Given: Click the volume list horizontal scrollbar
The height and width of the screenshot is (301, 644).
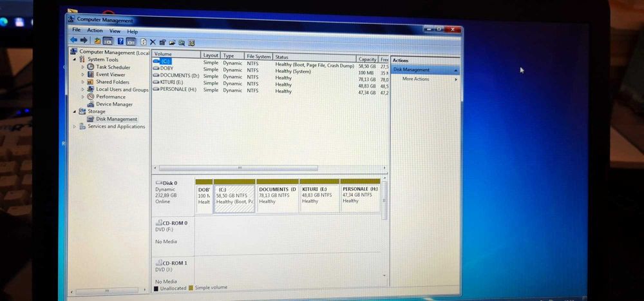Looking at the screenshot, I should [x=238, y=168].
